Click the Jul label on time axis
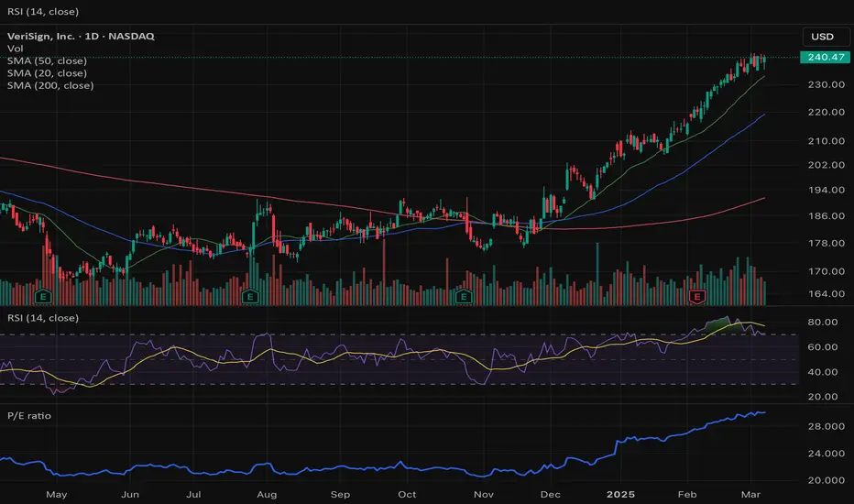This screenshot has width=854, height=504. coord(193,495)
